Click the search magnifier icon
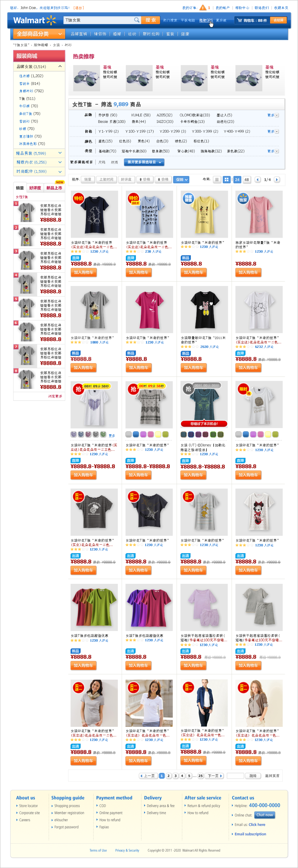 136,20
